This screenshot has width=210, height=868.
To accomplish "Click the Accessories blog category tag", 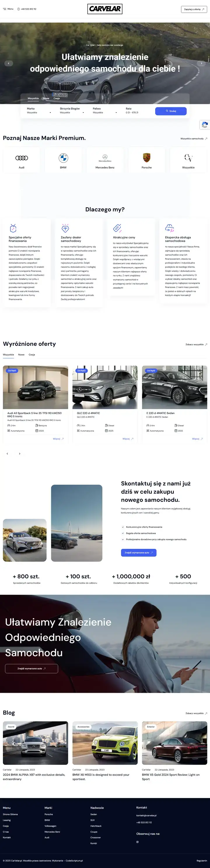I will pyautogui.click(x=83, y=727).
